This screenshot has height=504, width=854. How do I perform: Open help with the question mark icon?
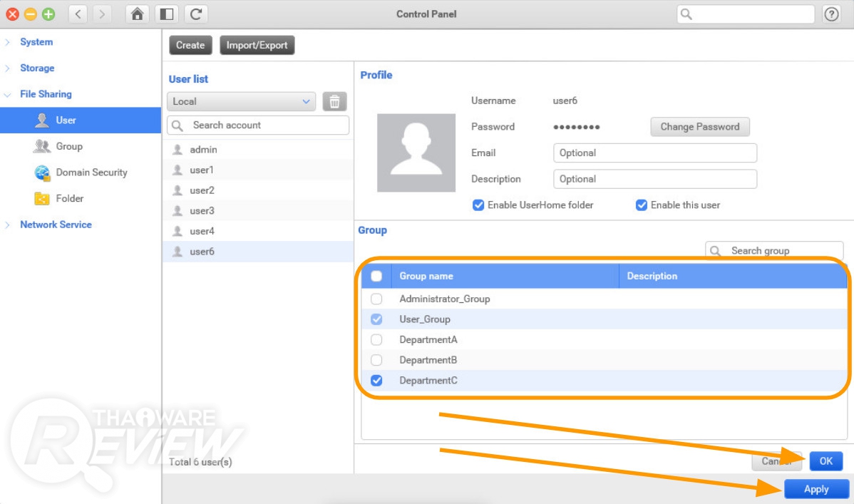(x=831, y=14)
